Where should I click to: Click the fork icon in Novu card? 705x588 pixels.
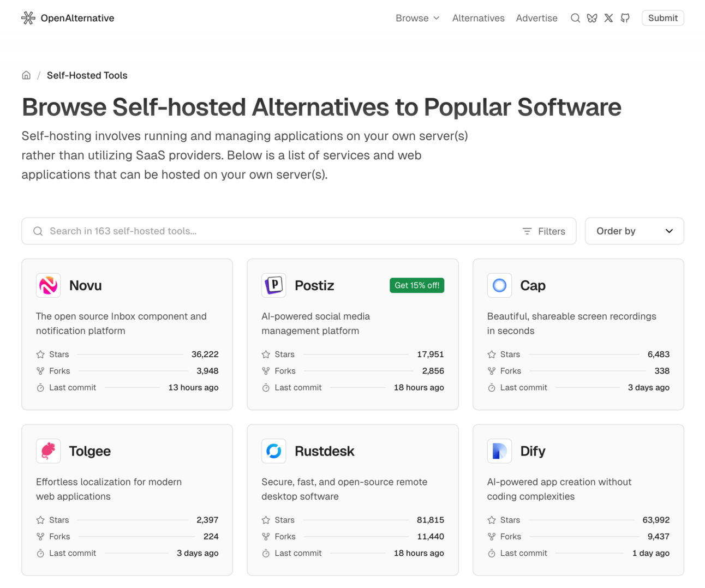click(40, 371)
